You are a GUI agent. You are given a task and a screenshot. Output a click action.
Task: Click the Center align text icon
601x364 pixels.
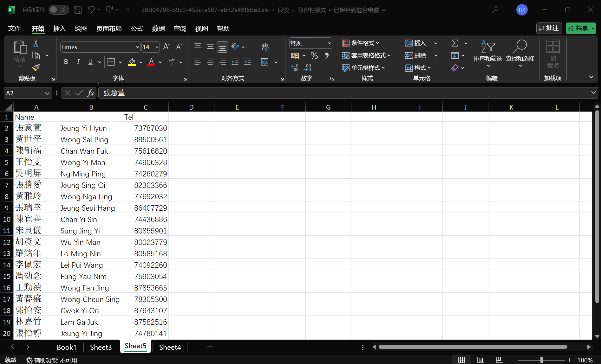(x=210, y=62)
